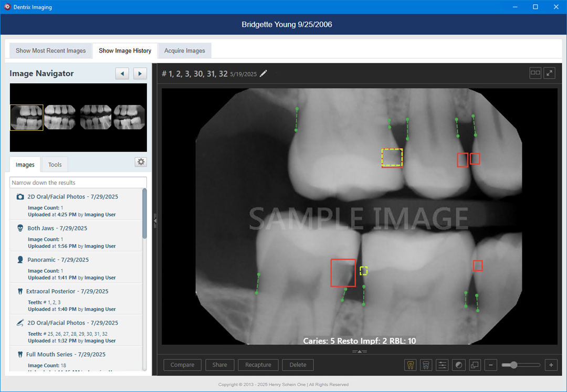The width and height of the screenshot is (567, 392).
Task: Click the Narrow down the results field
Action: click(x=78, y=183)
